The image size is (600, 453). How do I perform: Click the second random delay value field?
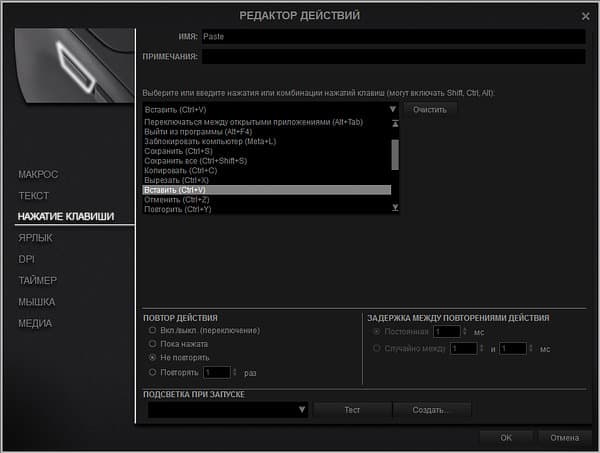(513, 349)
